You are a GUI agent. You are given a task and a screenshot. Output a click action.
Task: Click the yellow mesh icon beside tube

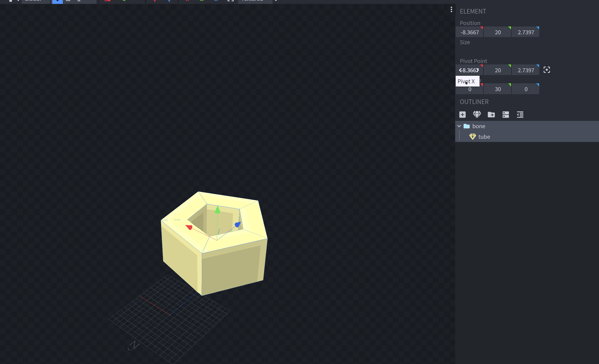(472, 137)
